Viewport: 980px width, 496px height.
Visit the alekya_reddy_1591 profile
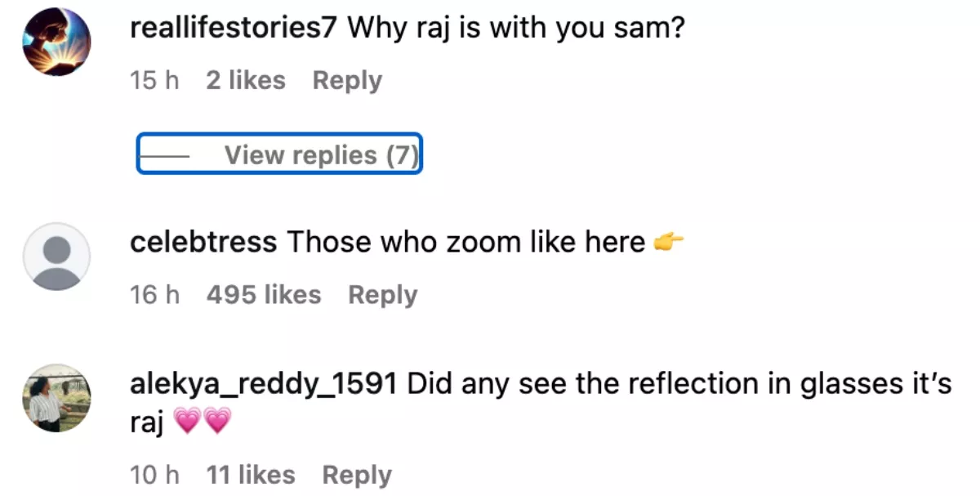[264, 383]
